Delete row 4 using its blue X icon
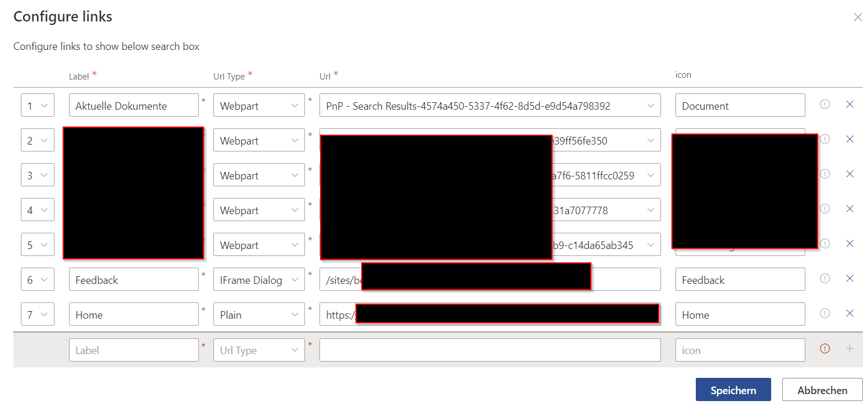 (x=850, y=209)
